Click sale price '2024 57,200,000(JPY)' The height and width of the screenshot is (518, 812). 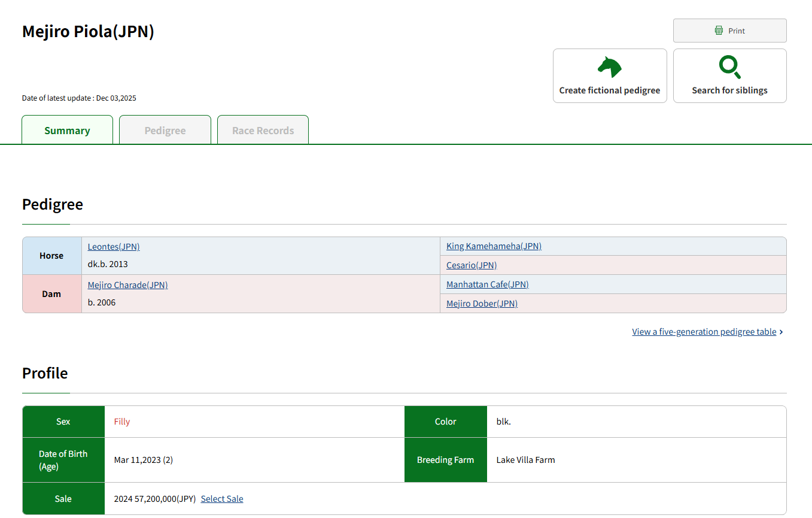pos(155,499)
